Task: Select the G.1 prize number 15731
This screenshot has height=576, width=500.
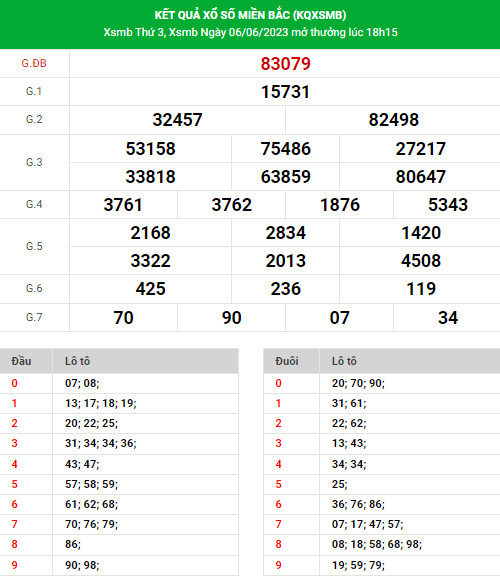Action: [285, 92]
